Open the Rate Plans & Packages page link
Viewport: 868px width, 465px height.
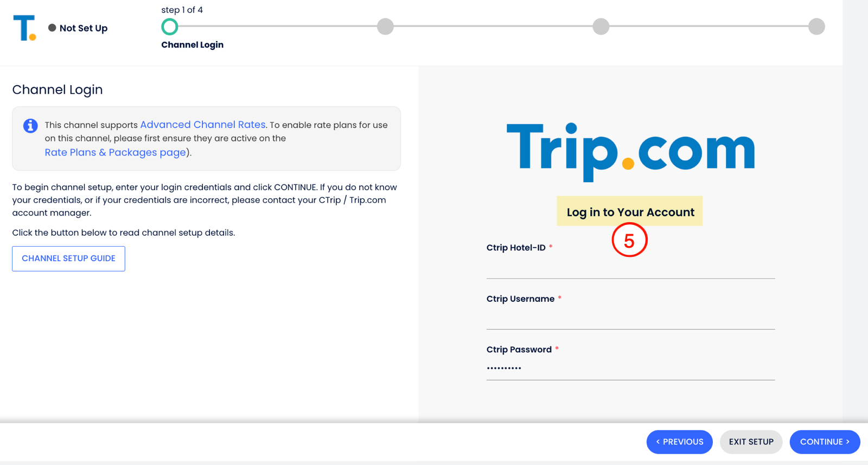point(115,152)
